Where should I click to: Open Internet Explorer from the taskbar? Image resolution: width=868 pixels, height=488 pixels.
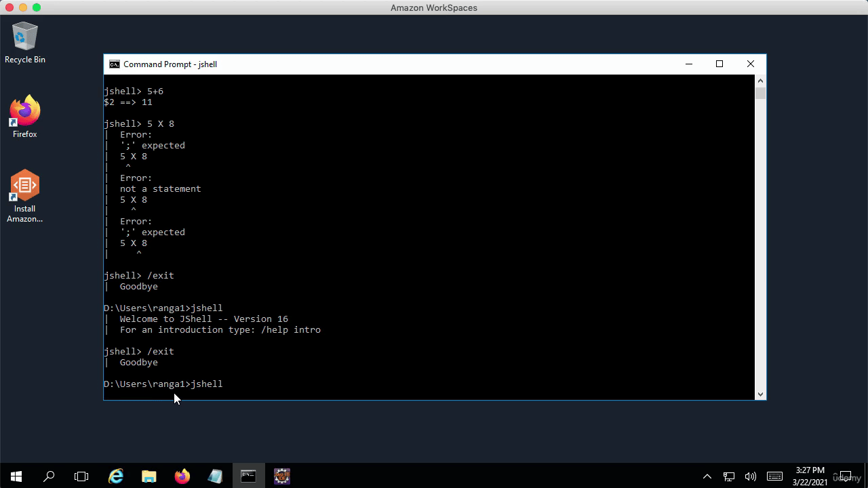pos(116,476)
